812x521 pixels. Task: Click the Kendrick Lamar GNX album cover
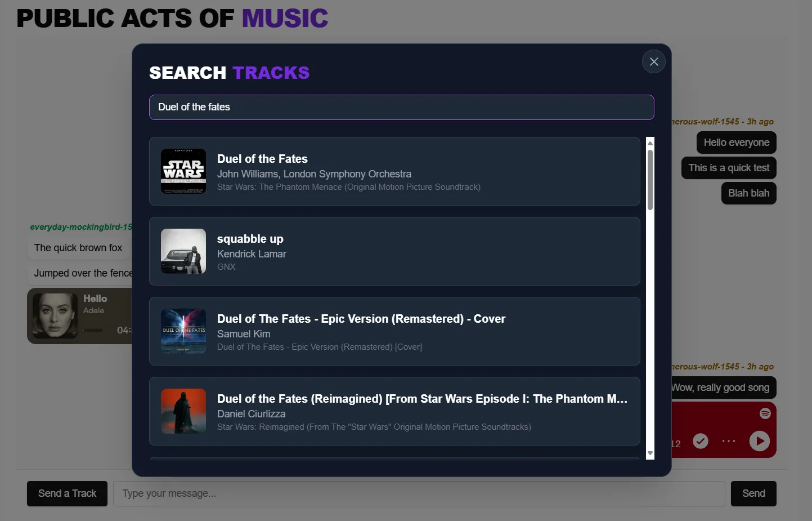[183, 251]
